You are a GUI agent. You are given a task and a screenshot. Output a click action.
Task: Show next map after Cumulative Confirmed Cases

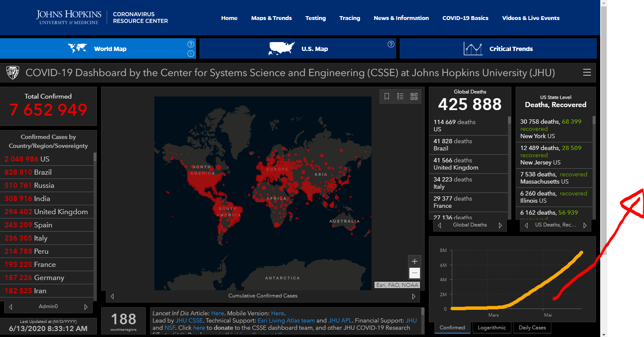[x=414, y=296]
